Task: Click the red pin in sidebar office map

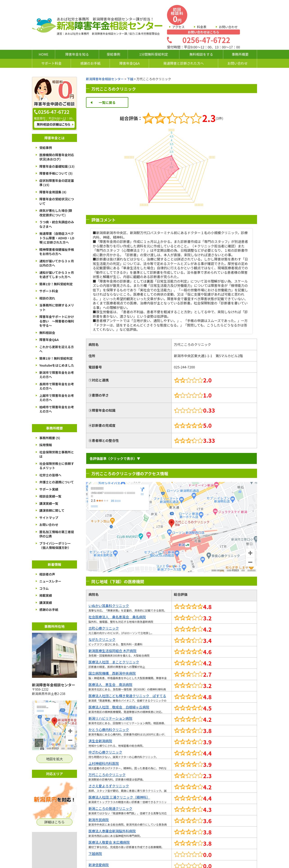Action: 54,722
